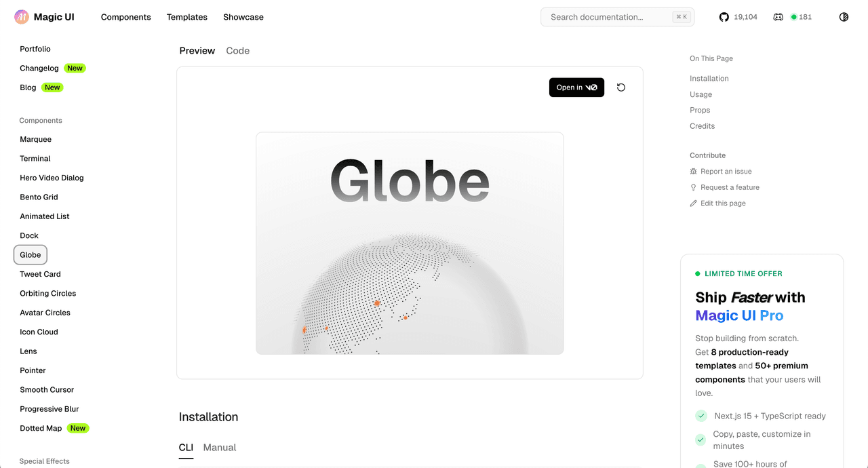Switch to the Code tab
Screen dimensions: 868x468
[237, 51]
